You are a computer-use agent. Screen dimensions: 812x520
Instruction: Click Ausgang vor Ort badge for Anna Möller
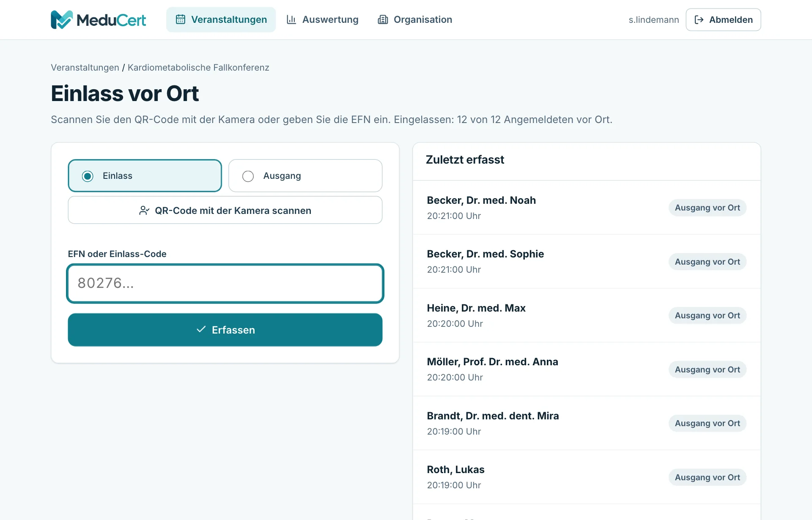[707, 369]
